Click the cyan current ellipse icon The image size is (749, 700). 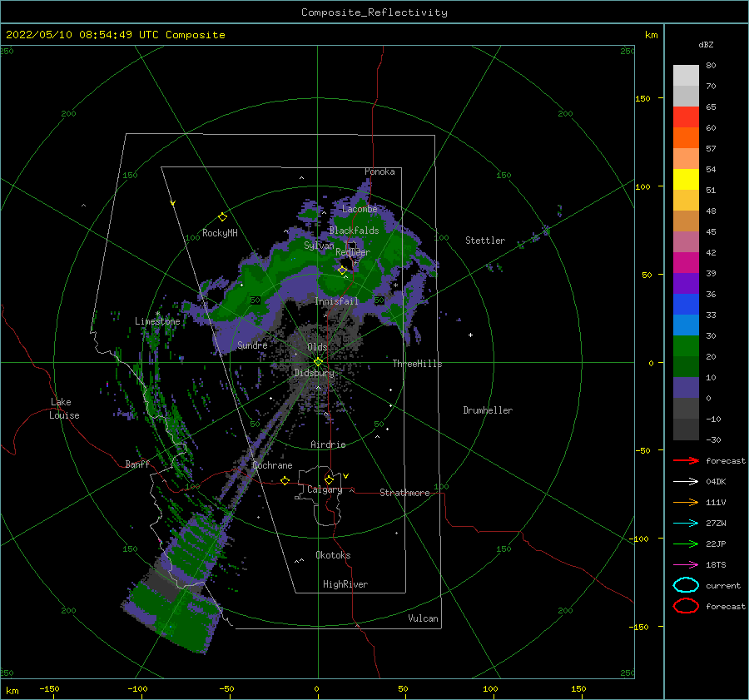686,585
